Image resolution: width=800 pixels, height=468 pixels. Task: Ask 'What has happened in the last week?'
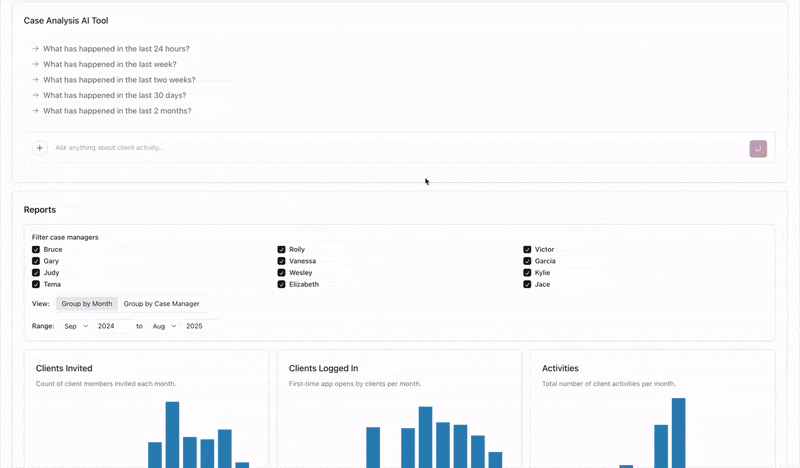click(x=110, y=64)
